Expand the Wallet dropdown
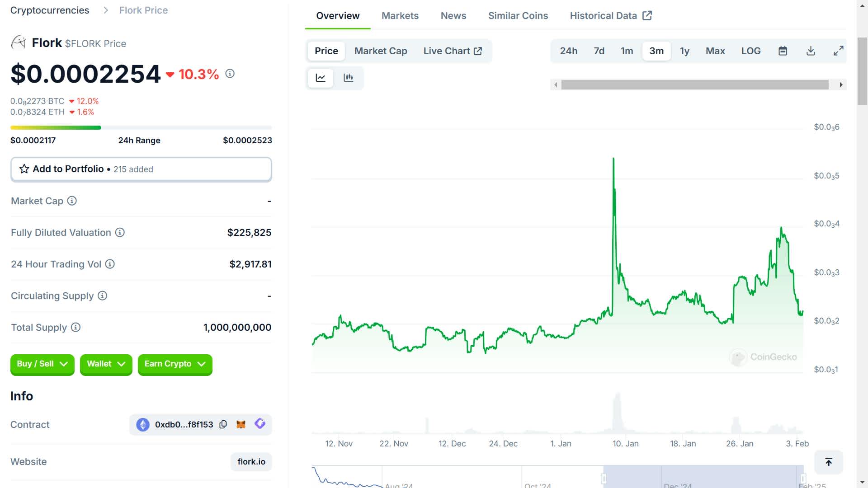868x488 pixels. click(106, 364)
